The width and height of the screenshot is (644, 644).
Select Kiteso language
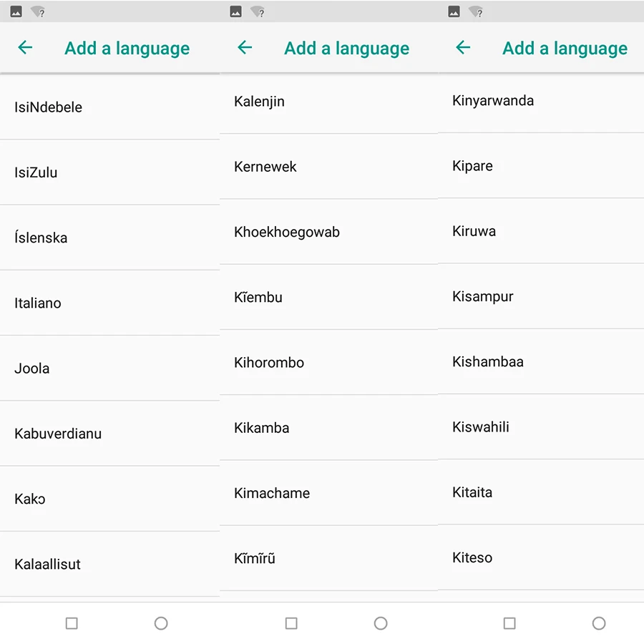(x=541, y=557)
